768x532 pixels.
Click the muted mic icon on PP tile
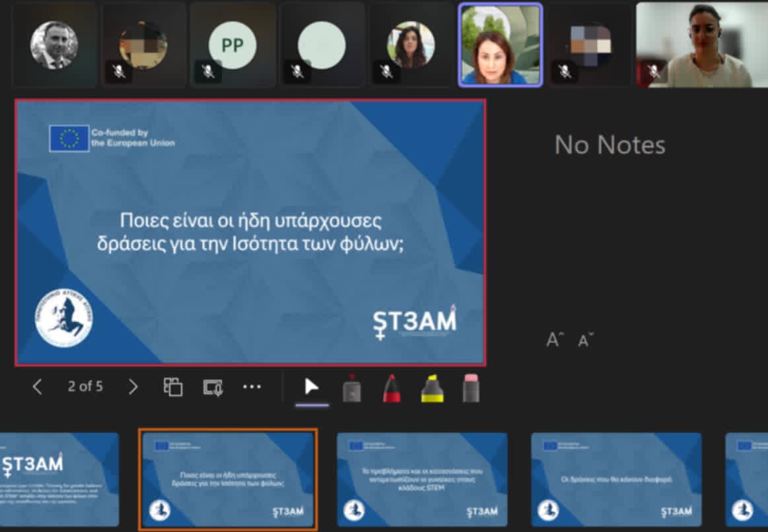207,72
